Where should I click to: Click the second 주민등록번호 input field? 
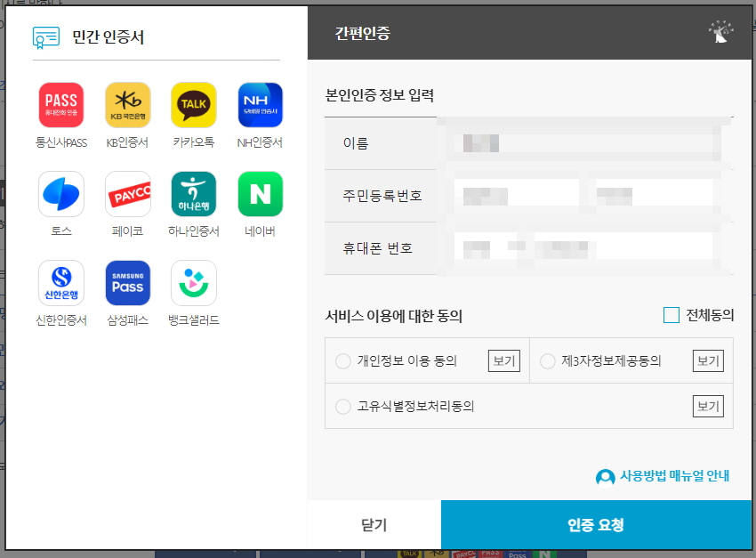pyautogui.click(x=655, y=196)
